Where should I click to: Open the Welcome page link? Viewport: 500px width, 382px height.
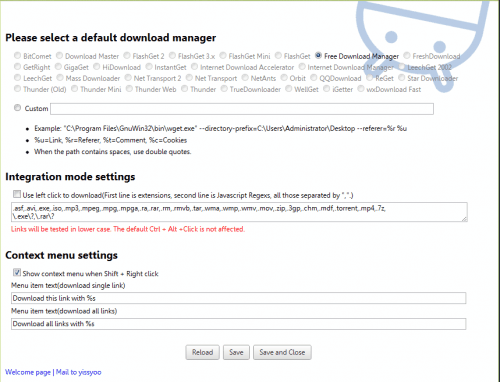pyautogui.click(x=28, y=372)
